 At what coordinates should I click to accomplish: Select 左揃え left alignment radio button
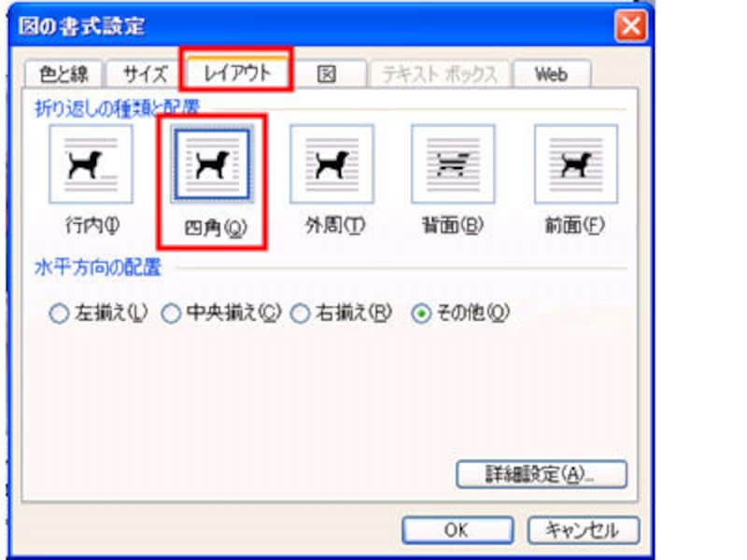tap(59, 314)
